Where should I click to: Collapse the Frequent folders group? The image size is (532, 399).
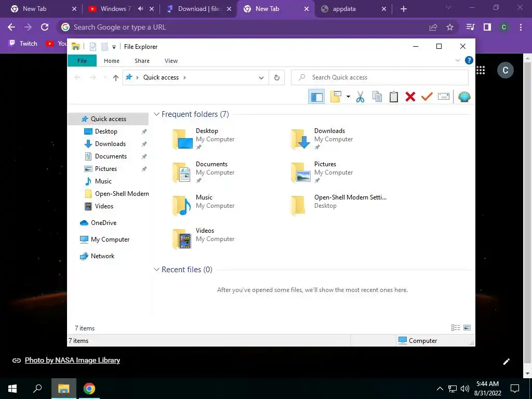click(156, 114)
